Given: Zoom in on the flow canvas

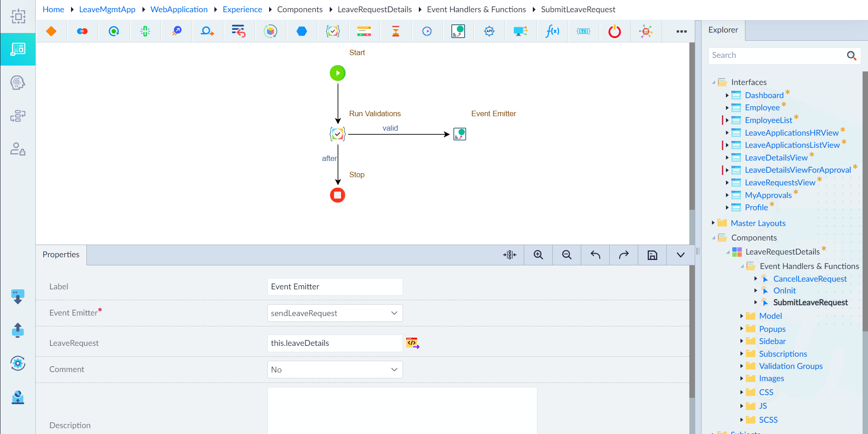Looking at the screenshot, I should 538,255.
